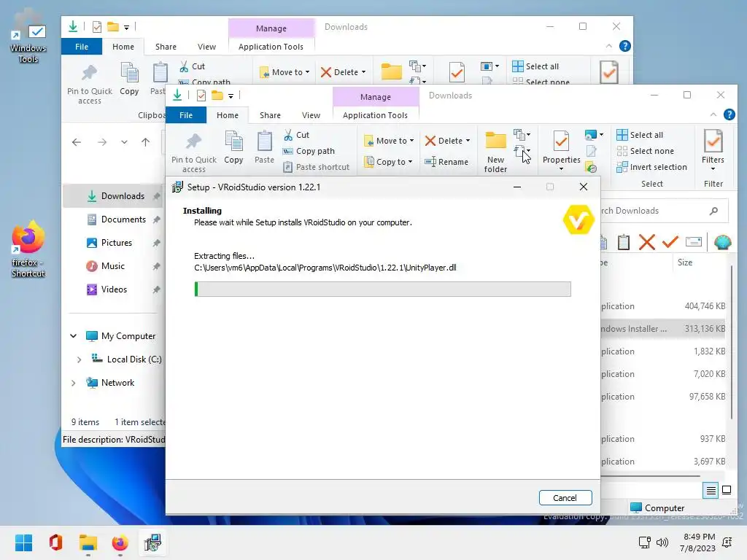Image resolution: width=747 pixels, height=560 pixels.
Task: Click red X delete icon in lower toolbar
Action: (646, 242)
